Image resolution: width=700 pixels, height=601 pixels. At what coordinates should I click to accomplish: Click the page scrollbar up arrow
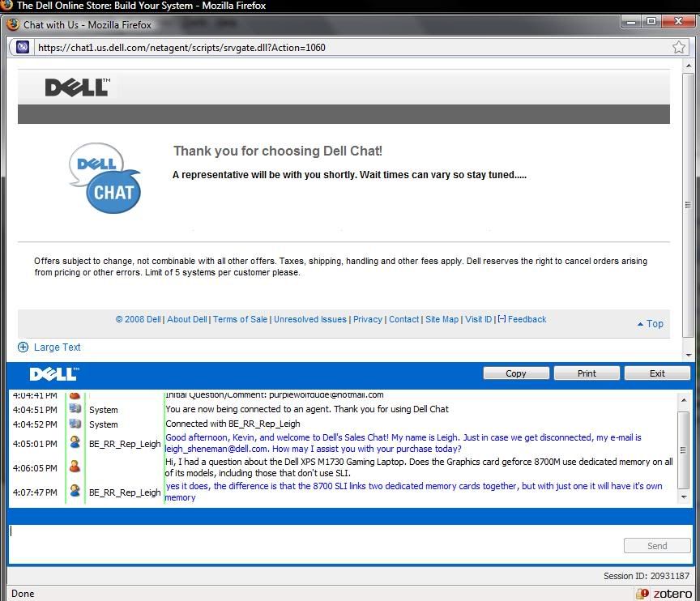(x=689, y=66)
